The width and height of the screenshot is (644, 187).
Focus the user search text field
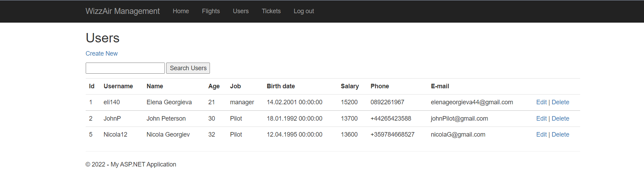pyautogui.click(x=125, y=68)
